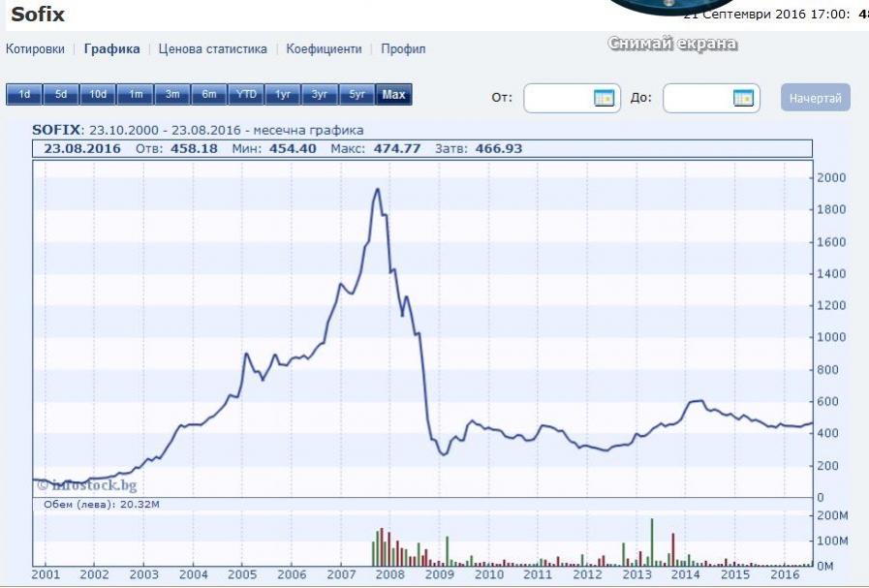869x588 pixels.
Task: Select the 5d time range
Action: [61, 94]
